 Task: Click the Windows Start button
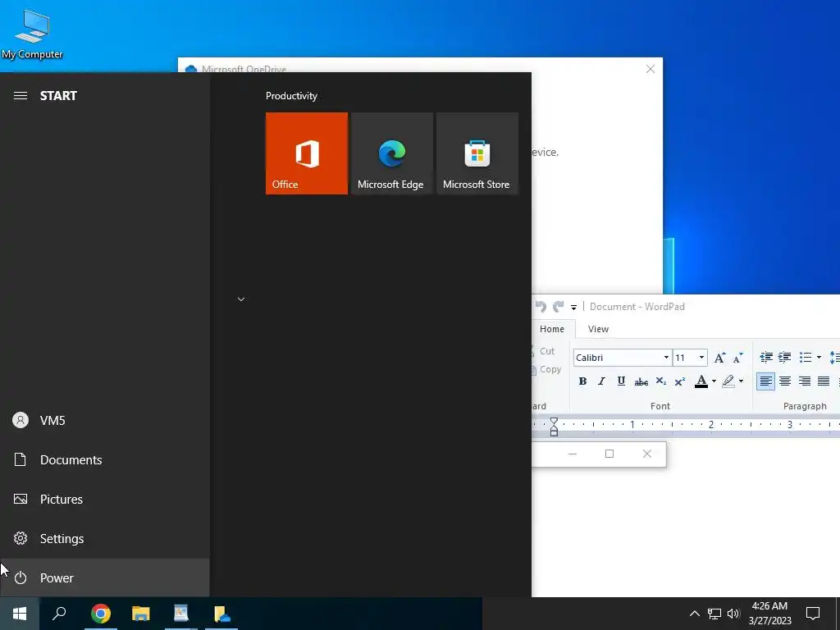(20, 614)
